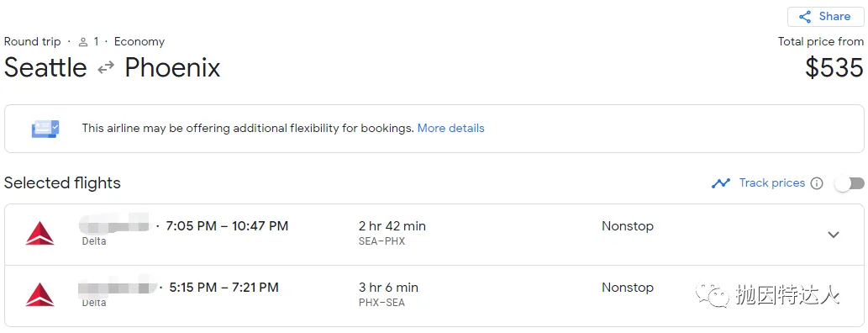This screenshot has height=333, width=868.
Task: Select the 7:05 PM – 10:47 PM flight row
Action: click(x=434, y=235)
